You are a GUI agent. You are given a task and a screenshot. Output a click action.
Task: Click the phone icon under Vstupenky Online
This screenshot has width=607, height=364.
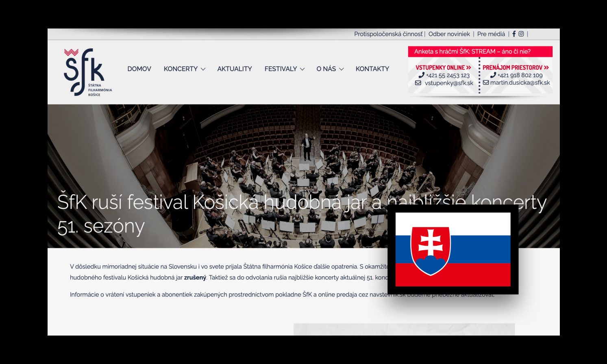(x=421, y=75)
